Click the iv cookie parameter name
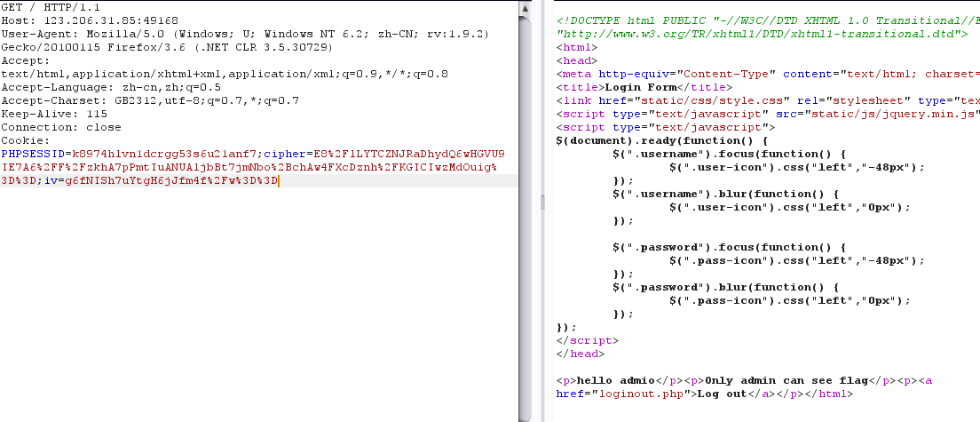The image size is (980, 422). [x=50, y=180]
